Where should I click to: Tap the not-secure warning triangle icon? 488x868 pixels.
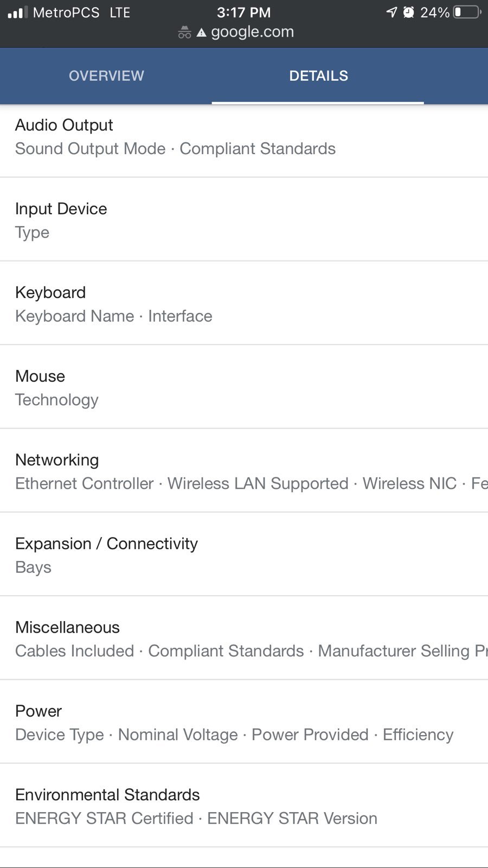click(202, 33)
